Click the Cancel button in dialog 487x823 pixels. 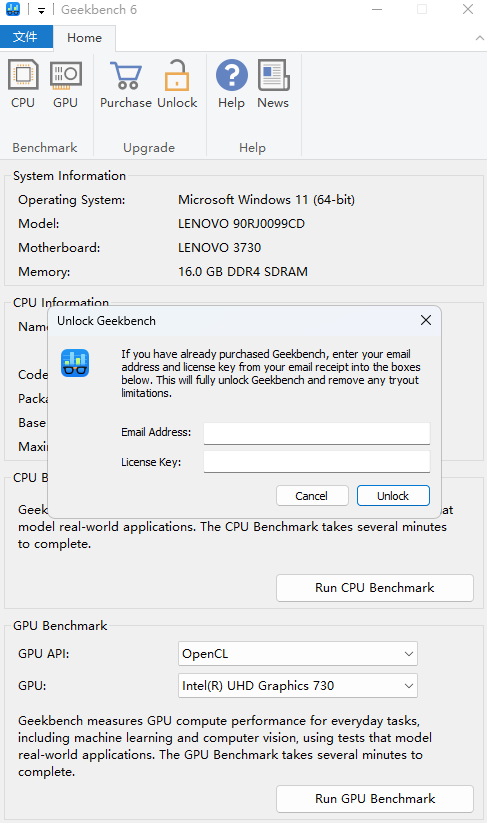coord(312,495)
